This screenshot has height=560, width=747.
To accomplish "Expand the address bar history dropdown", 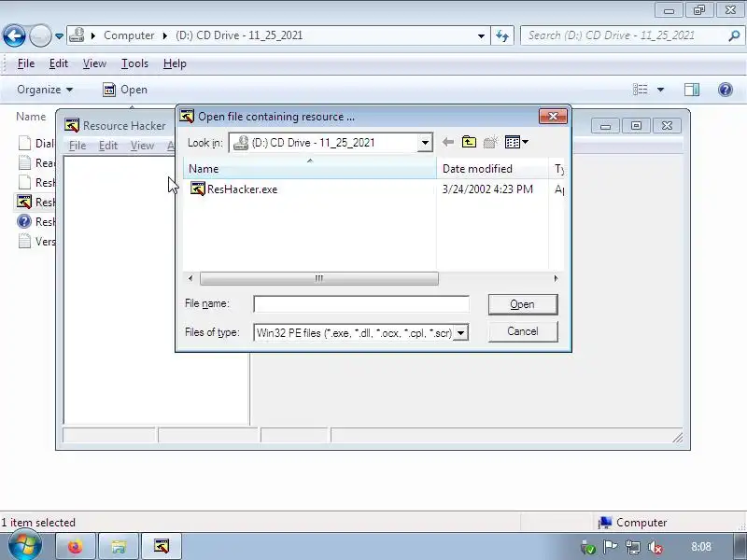I will click(x=481, y=35).
